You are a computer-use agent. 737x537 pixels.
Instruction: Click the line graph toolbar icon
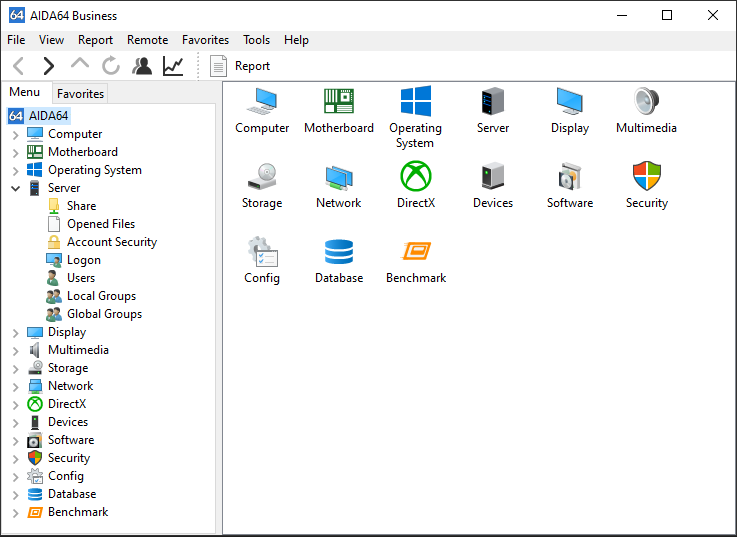[173, 66]
